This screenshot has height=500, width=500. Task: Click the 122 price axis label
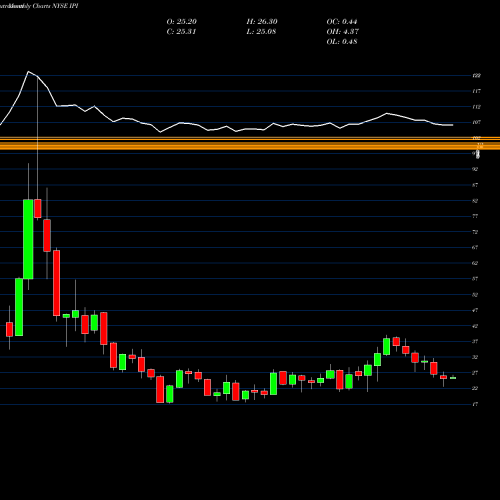476,76
